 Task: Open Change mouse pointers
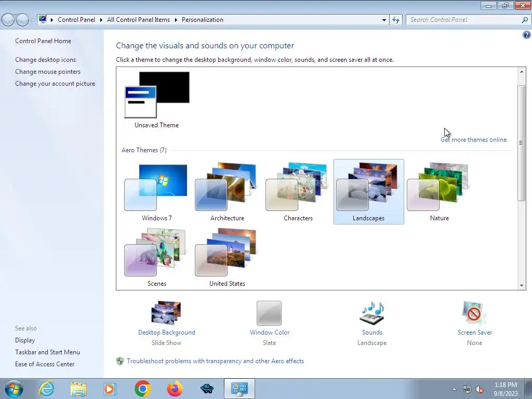[48, 72]
